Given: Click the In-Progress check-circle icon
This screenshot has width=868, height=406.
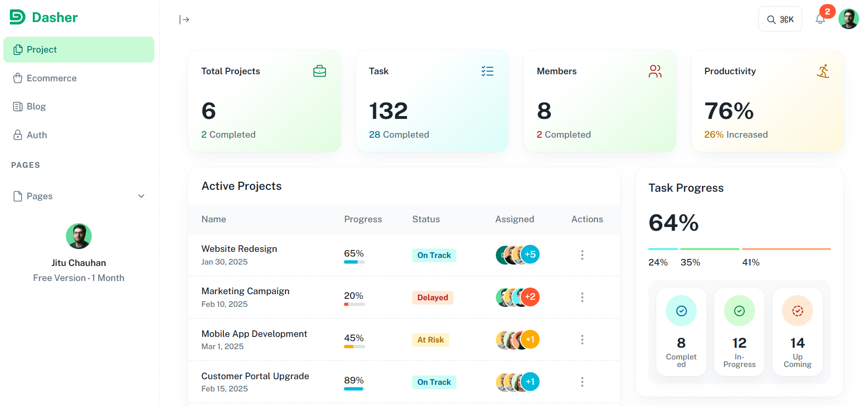Looking at the screenshot, I should pos(740,311).
